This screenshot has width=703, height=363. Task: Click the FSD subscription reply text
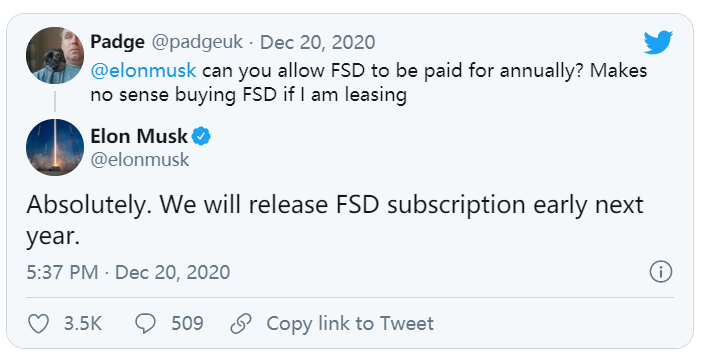pyautogui.click(x=335, y=220)
